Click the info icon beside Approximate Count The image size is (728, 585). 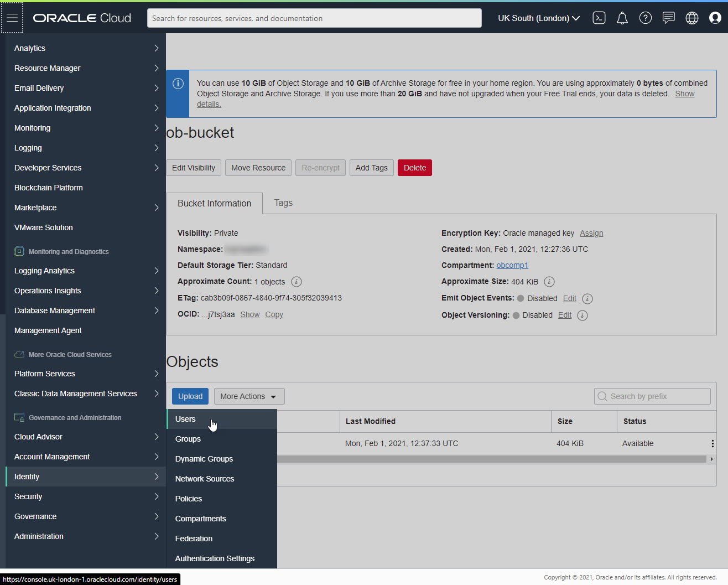click(x=297, y=282)
